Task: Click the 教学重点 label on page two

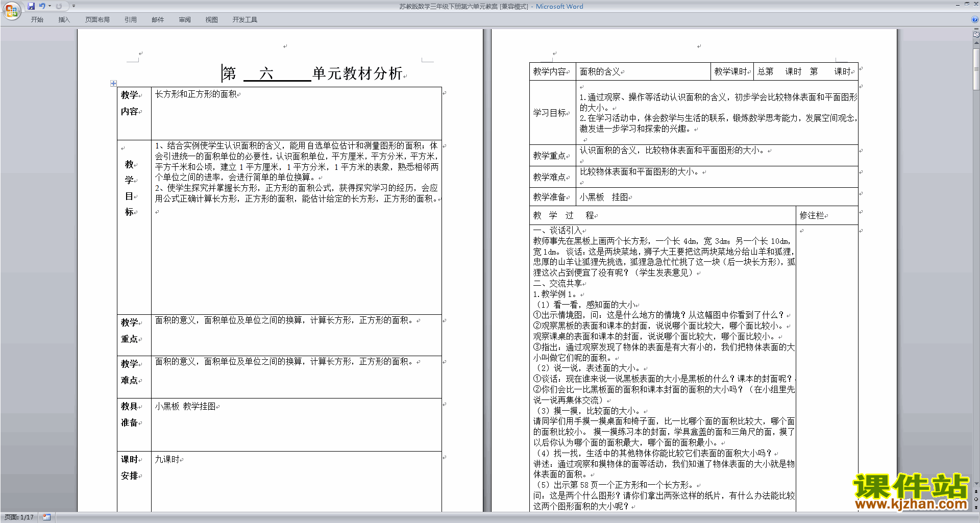Action: tap(552, 156)
